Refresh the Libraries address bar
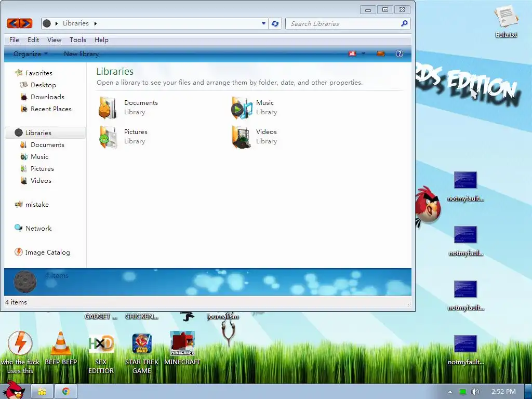 [x=275, y=23]
